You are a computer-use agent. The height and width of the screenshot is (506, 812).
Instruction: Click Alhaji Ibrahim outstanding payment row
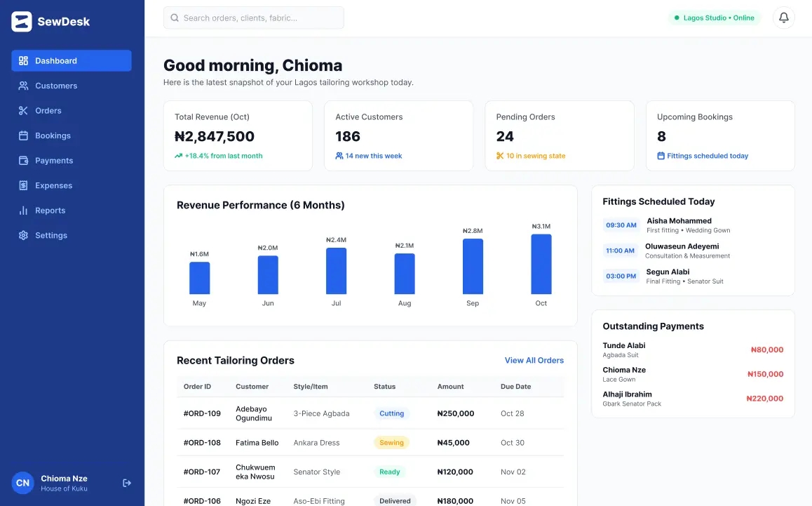coord(693,398)
